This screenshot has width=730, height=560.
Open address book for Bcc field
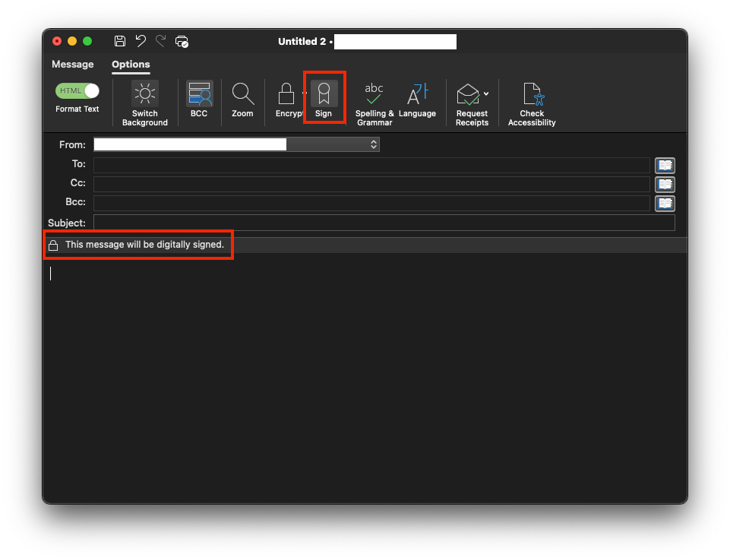pos(665,203)
